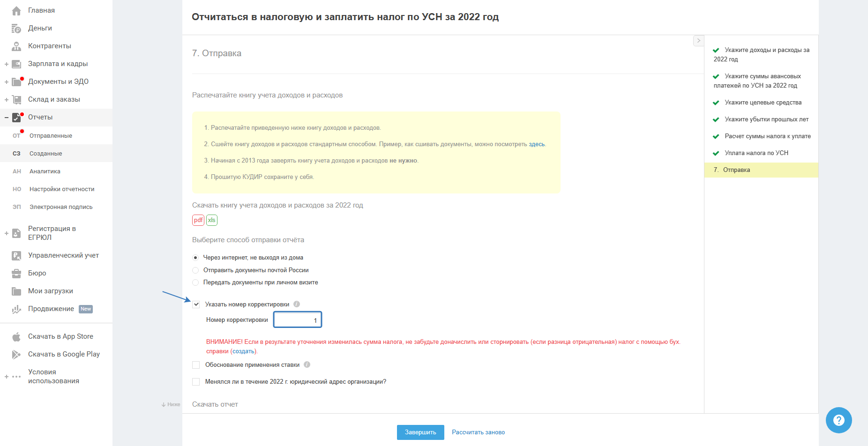Enable 'Обоснование применения ставки' checkbox

pos(196,365)
